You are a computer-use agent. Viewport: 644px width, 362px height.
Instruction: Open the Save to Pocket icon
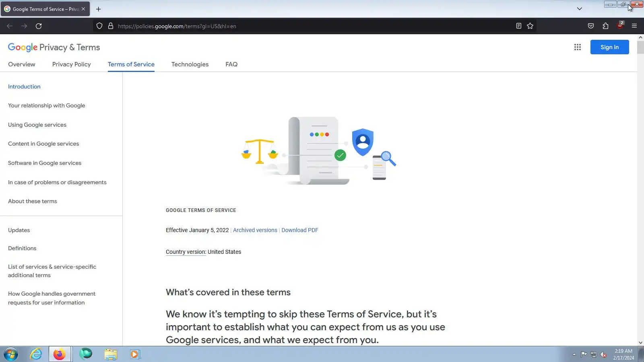point(591,26)
